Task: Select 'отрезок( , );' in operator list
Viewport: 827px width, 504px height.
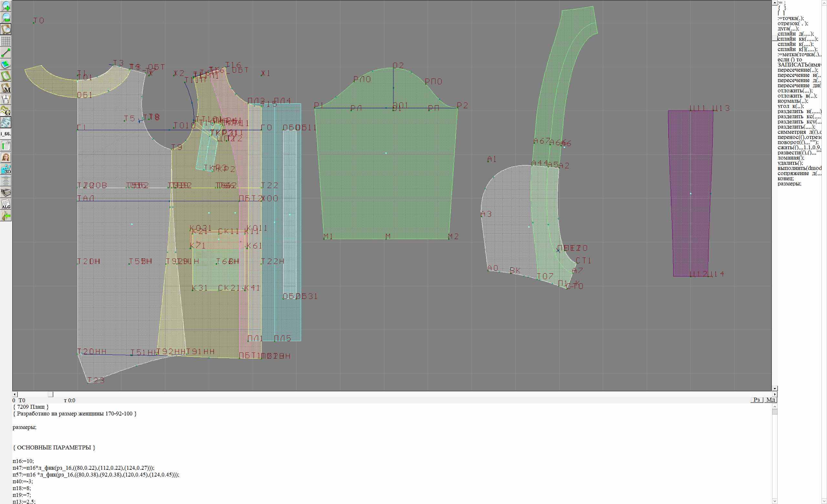Action: (793, 24)
